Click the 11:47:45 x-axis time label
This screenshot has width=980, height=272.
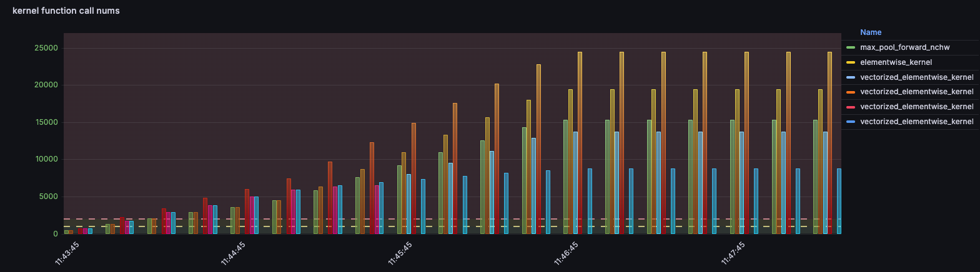[733, 253]
